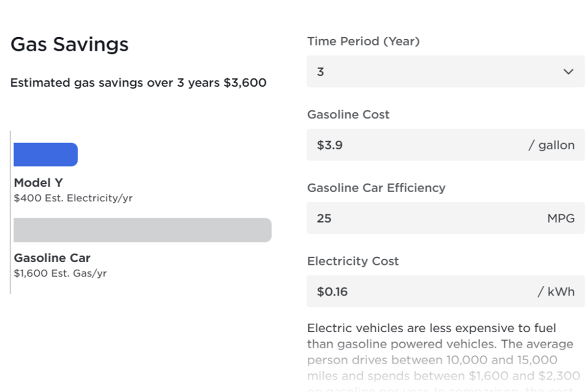
Task: Open the Time Period dropdown chevron
Action: point(568,72)
